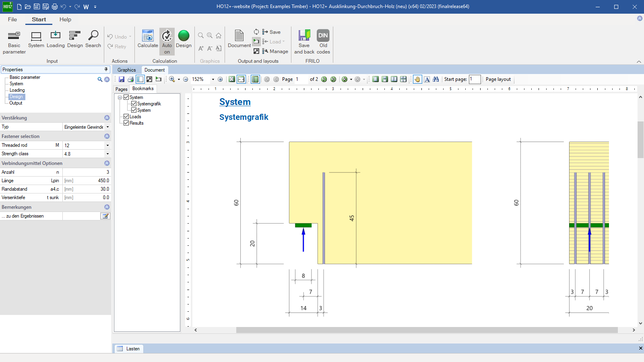Select Output in Properties tree

(x=16, y=103)
